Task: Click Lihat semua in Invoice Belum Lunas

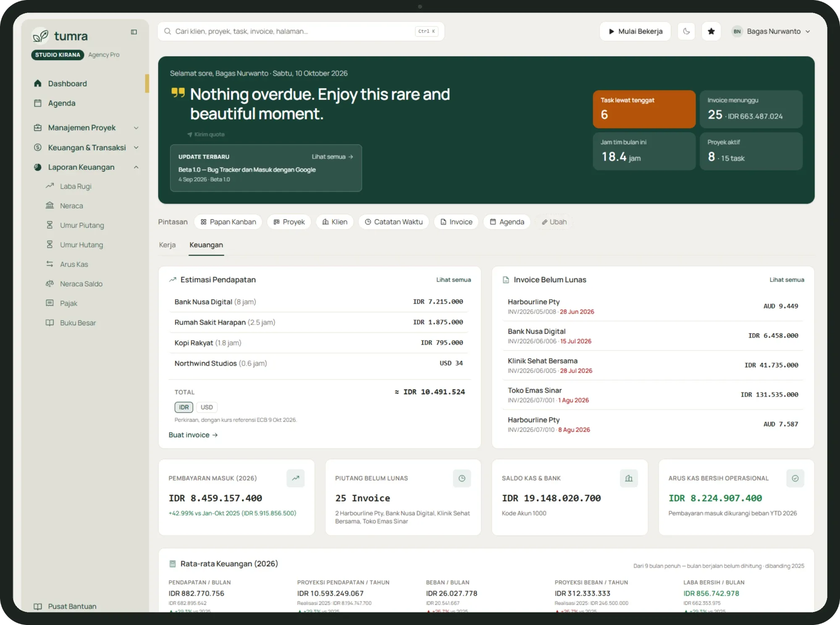Action: tap(787, 280)
